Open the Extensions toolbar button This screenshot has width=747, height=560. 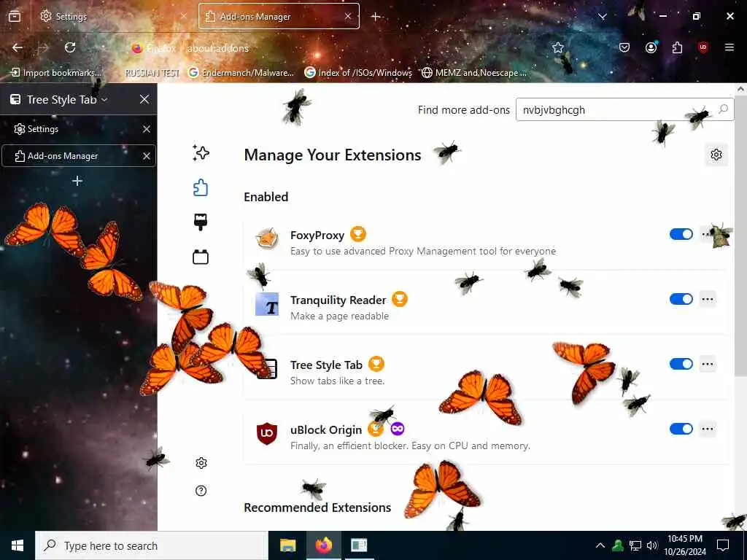[x=677, y=47]
